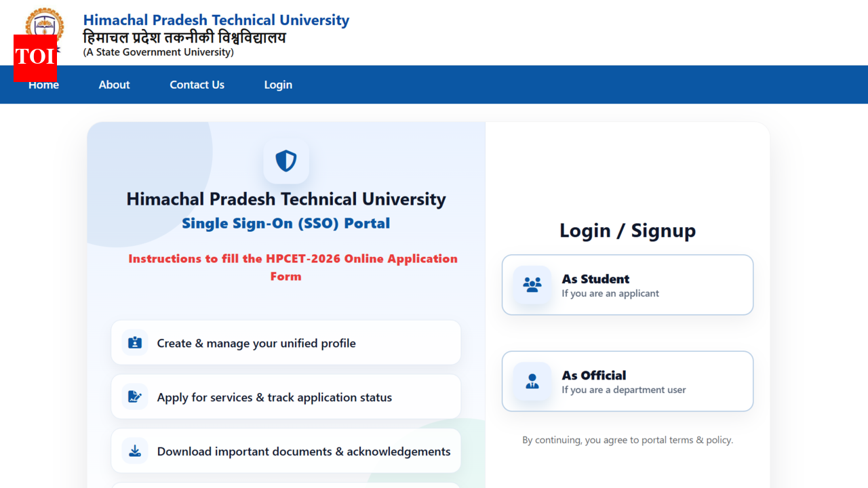This screenshot has width=868, height=488.
Task: Open HPCET-2026 application form instructions link
Action: (293, 267)
